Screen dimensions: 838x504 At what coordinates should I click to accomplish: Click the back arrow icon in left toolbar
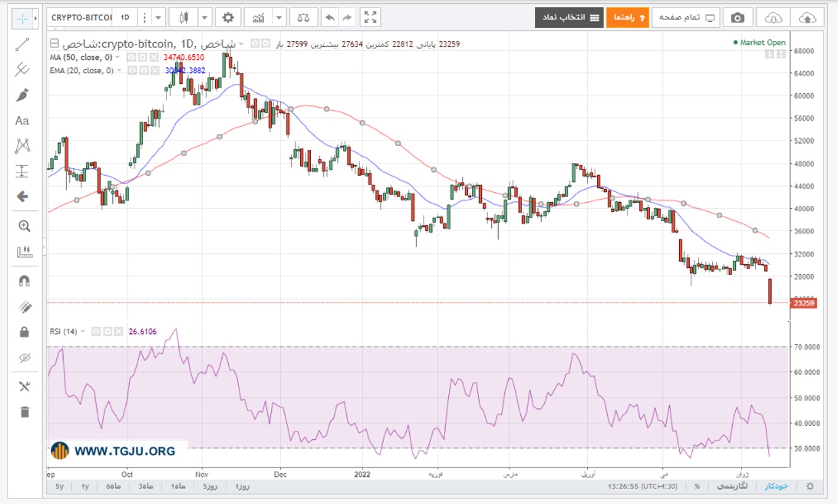[23, 197]
